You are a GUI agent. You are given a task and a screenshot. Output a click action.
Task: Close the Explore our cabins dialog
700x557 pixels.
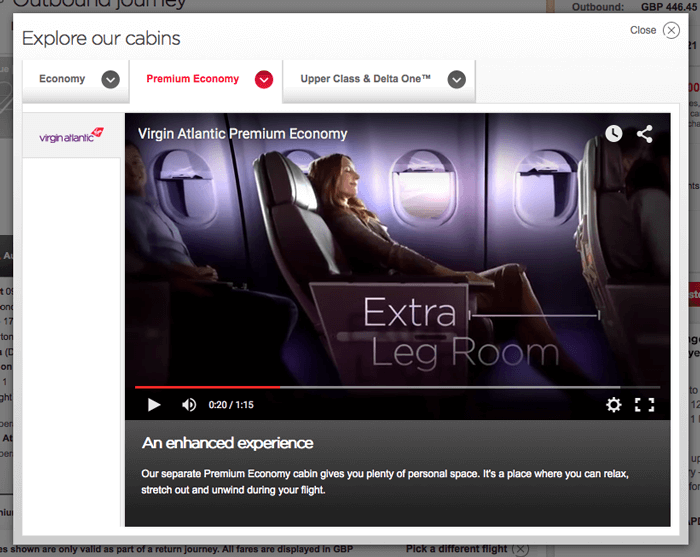(x=671, y=30)
